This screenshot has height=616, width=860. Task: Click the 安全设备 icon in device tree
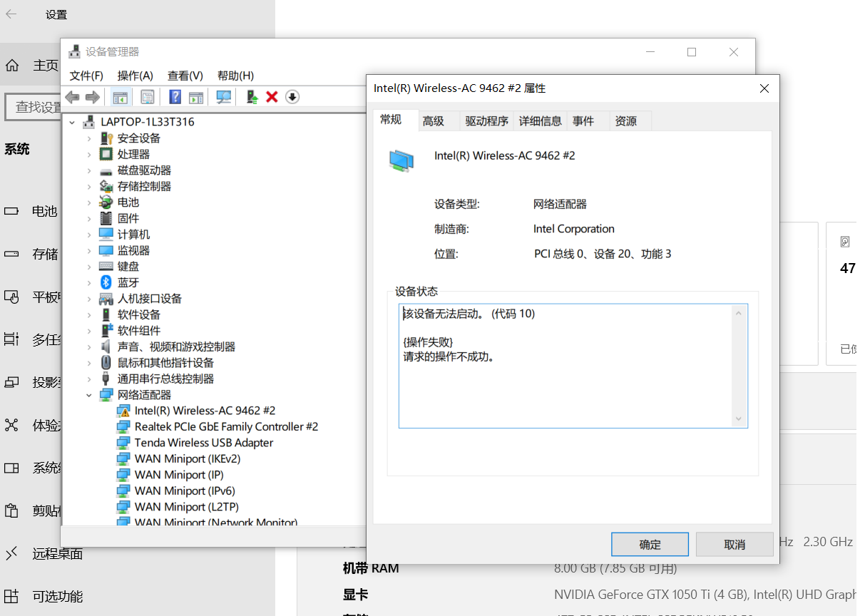point(106,138)
